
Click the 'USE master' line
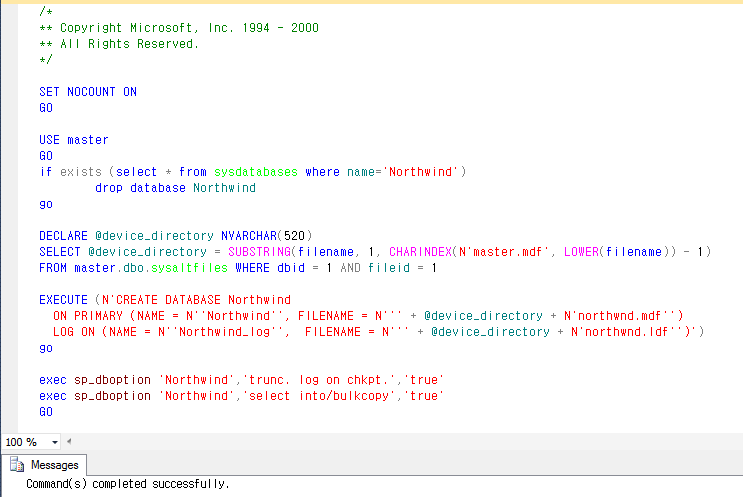[x=74, y=140]
